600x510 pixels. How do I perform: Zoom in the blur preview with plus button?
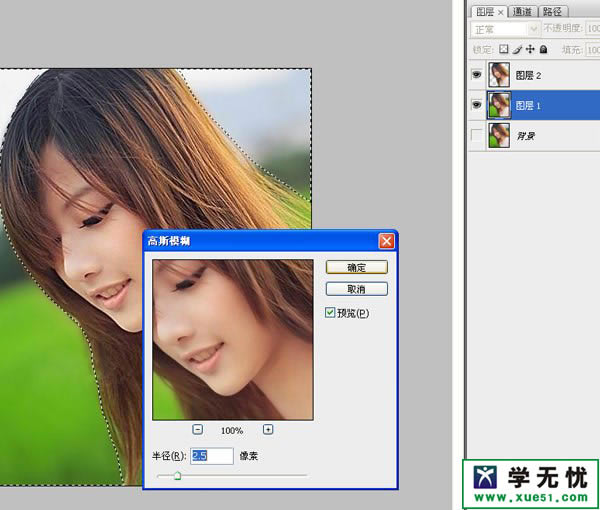[268, 430]
